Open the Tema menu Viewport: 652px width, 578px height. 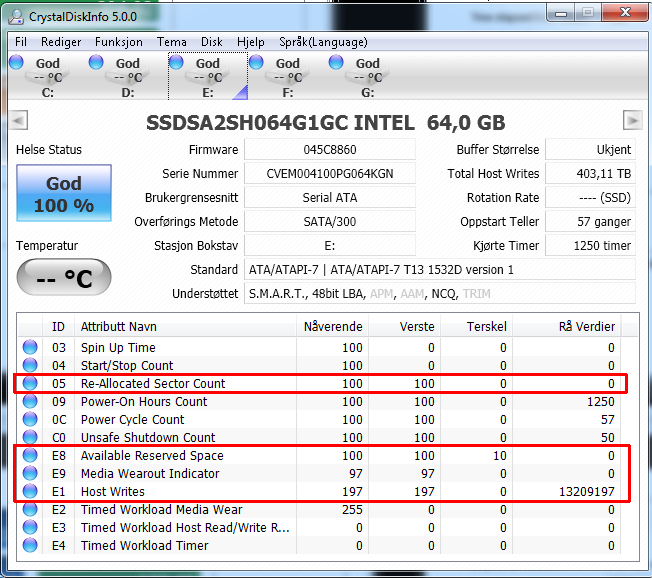(x=171, y=42)
